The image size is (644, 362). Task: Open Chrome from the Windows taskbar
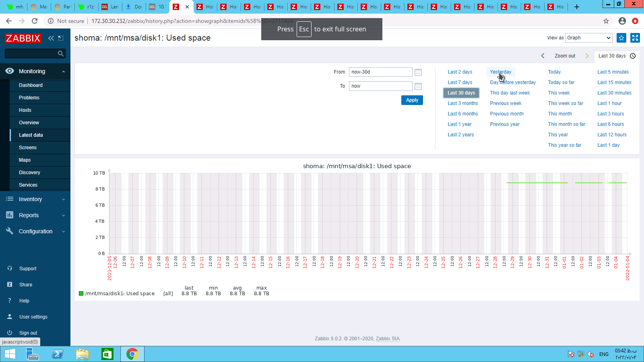(132, 354)
